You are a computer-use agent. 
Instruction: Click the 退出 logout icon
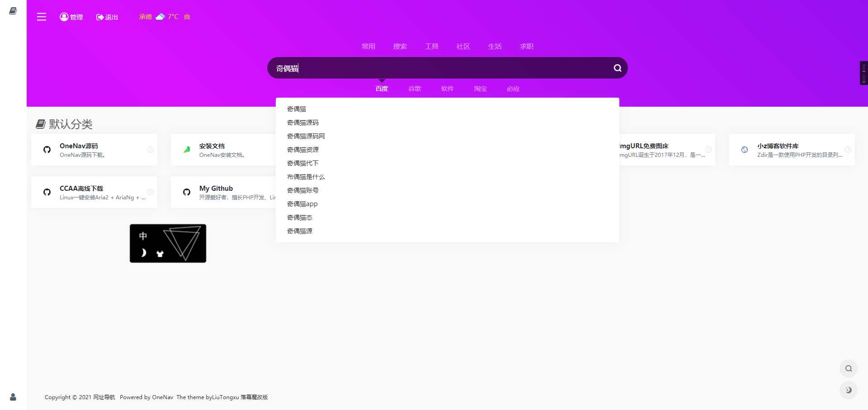click(100, 17)
